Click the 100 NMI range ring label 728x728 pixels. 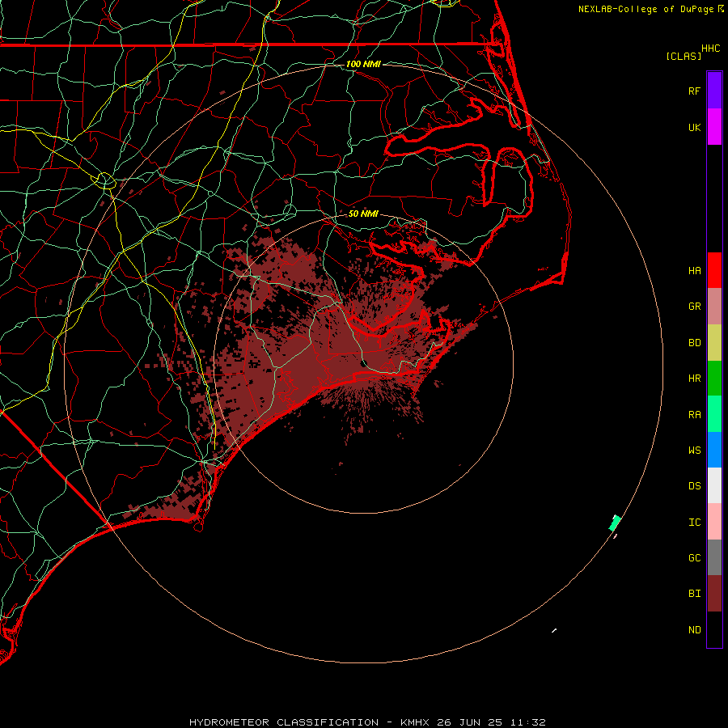point(363,64)
